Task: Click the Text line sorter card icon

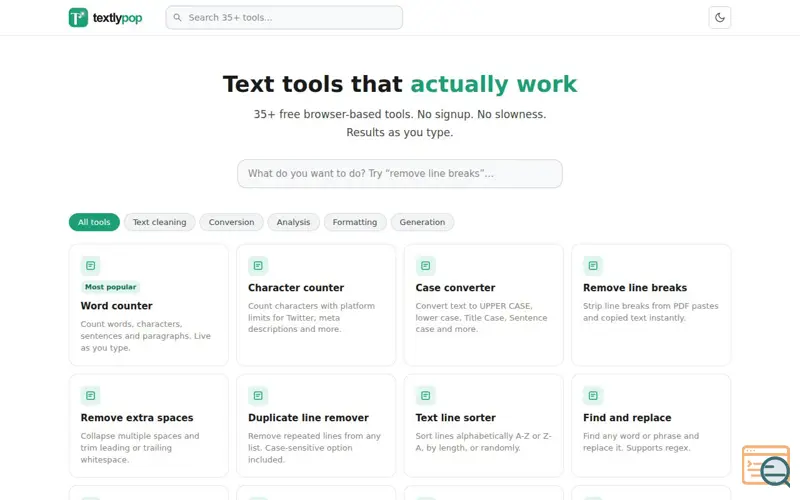Action: pos(426,395)
